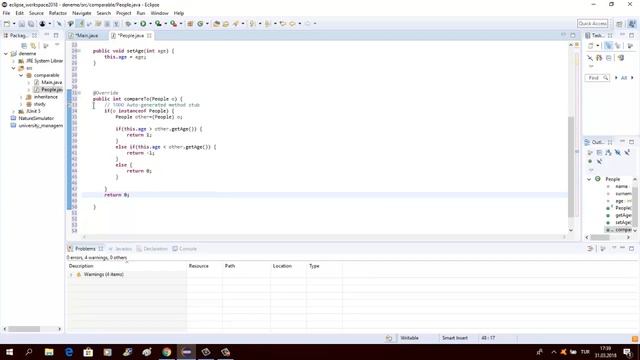
Task: Collapse the People class in Outline
Action: coord(589,179)
